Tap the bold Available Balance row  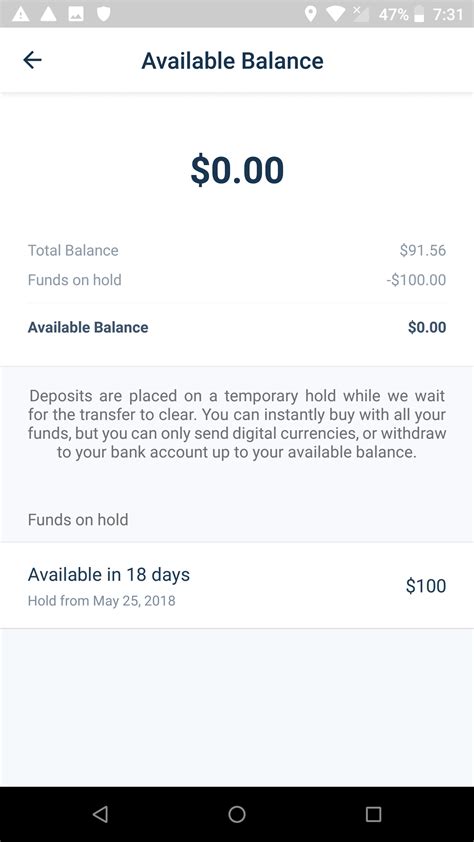click(237, 327)
